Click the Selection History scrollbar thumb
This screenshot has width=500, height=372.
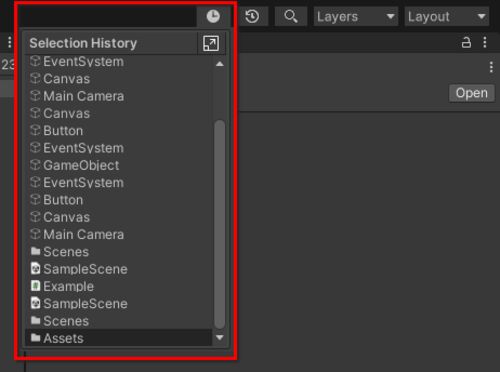click(220, 224)
